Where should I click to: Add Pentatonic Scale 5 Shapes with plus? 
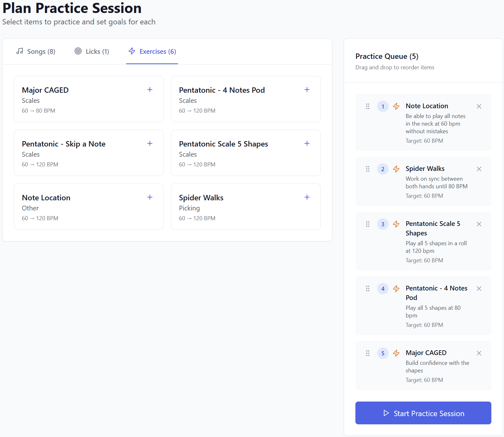[x=307, y=143]
